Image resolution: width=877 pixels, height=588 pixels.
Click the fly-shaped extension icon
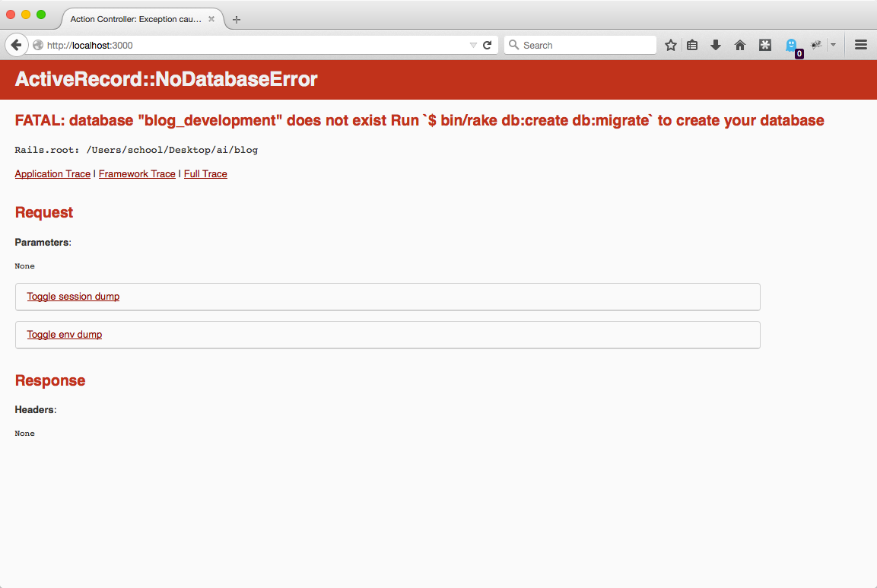[x=816, y=45]
